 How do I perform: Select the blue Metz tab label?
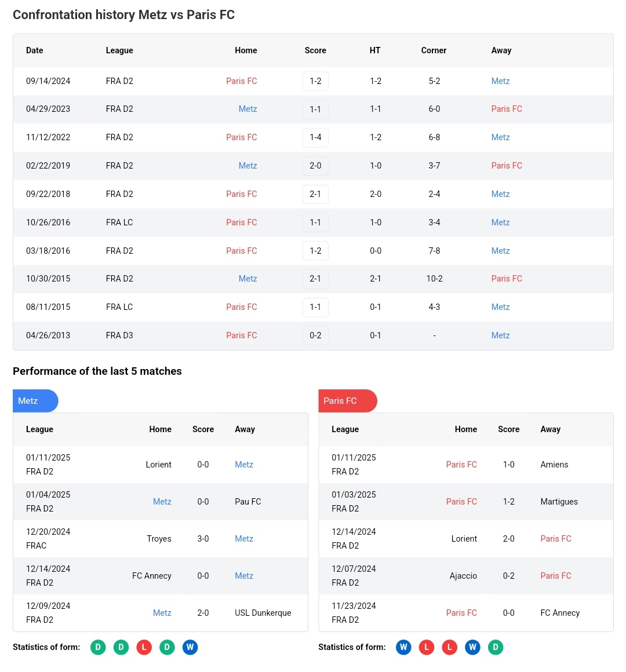coord(28,401)
